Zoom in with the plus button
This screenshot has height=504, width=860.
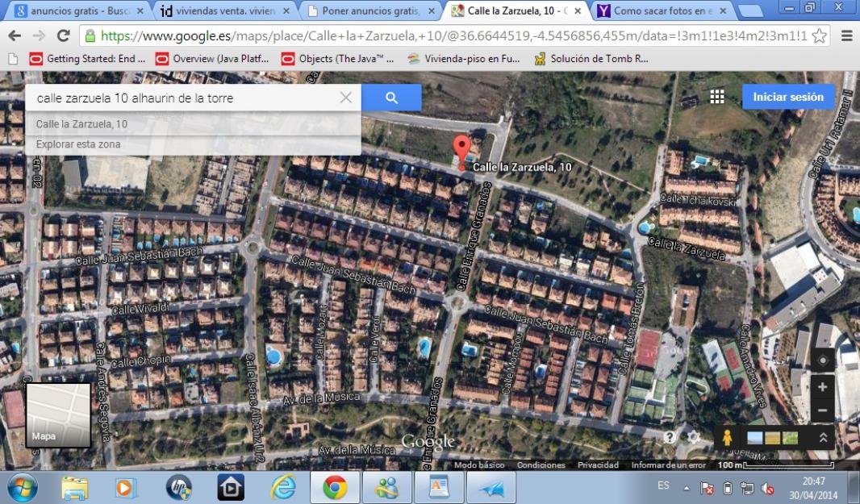coord(822,387)
